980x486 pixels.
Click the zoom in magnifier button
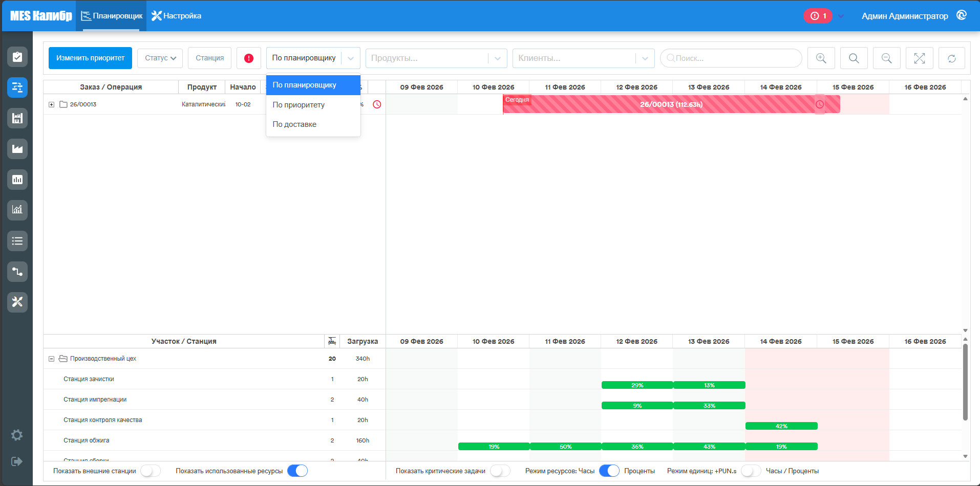click(821, 58)
